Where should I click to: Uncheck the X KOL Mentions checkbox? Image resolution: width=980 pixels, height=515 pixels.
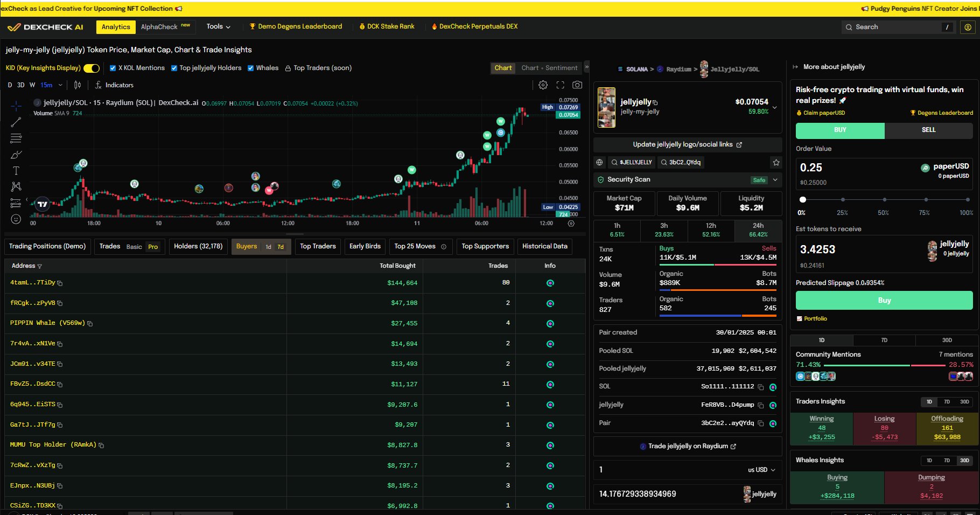coord(113,68)
